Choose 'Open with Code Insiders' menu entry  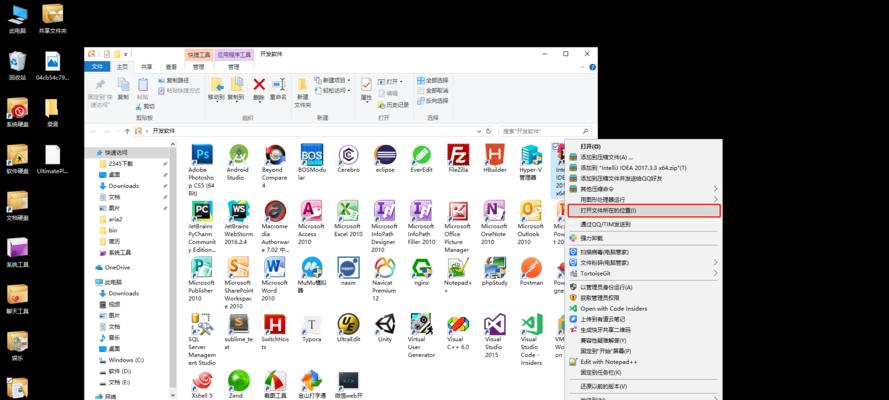[644, 309]
